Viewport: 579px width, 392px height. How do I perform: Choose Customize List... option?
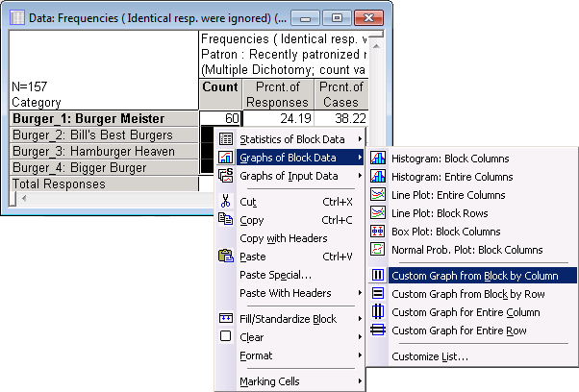[x=430, y=356]
